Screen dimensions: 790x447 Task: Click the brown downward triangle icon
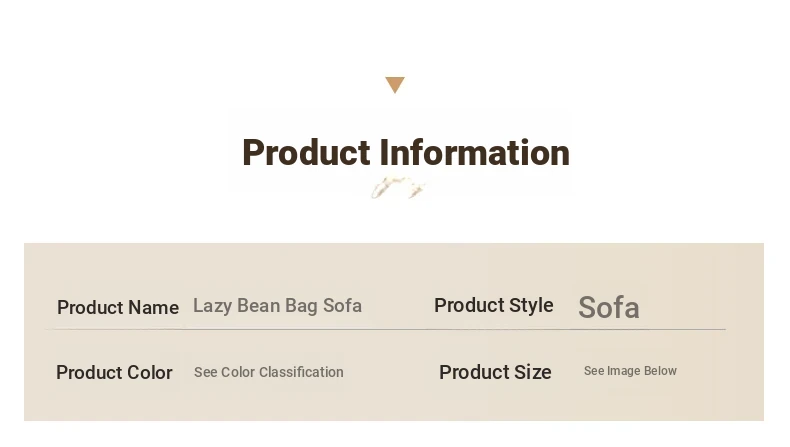click(395, 85)
